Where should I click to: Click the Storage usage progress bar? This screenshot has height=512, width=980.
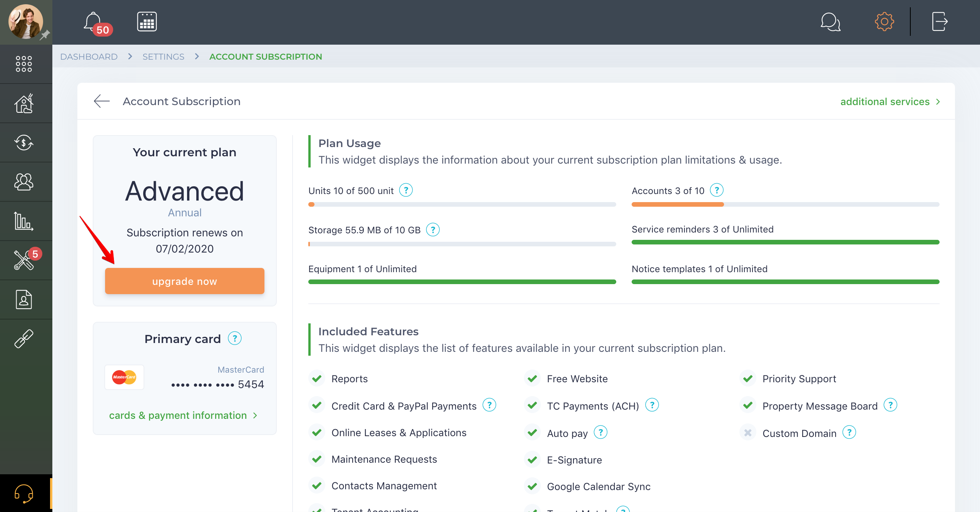(462, 244)
